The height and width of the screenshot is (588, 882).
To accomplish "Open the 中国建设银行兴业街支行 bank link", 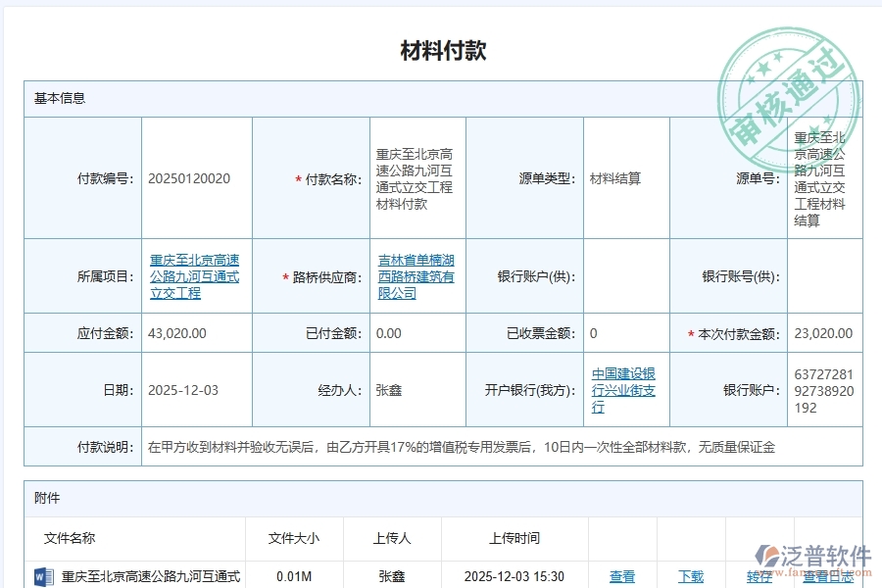I will pyautogui.click(x=624, y=389).
